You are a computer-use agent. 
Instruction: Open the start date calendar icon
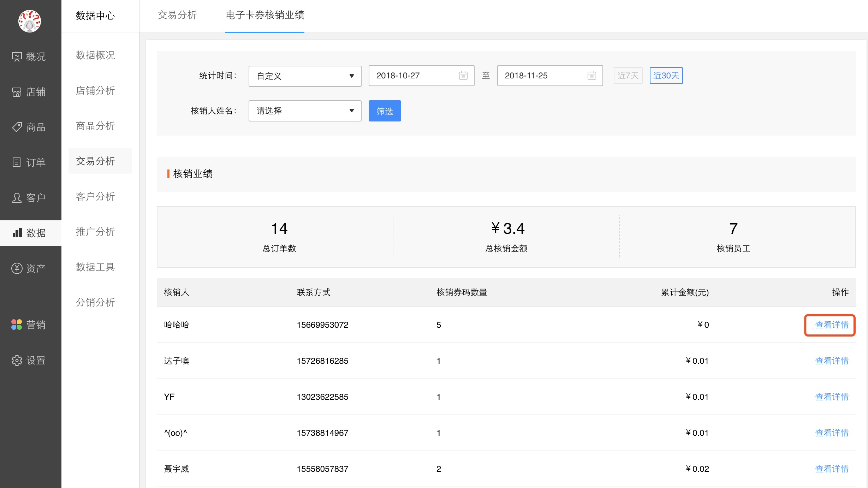click(463, 76)
